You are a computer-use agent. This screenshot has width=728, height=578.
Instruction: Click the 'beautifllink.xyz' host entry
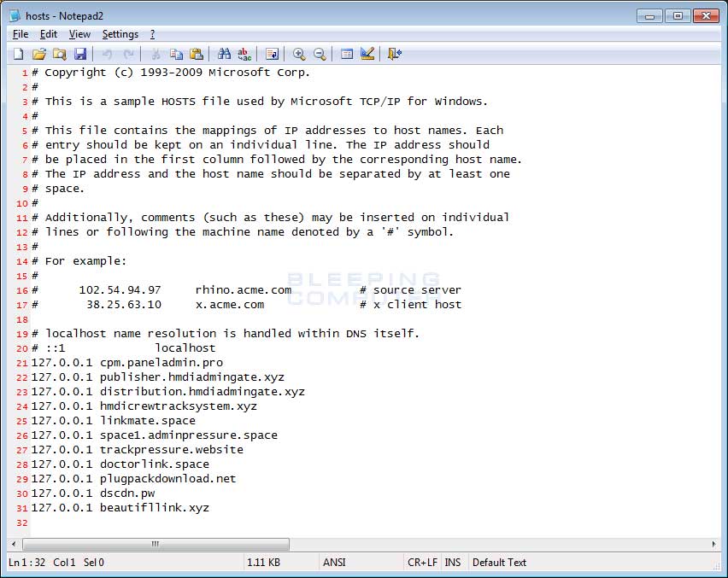pos(154,507)
